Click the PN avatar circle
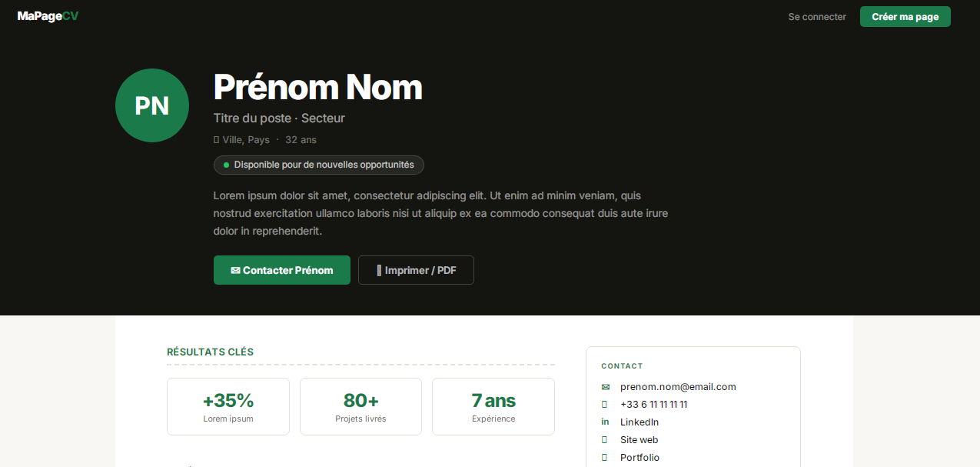 pos(152,105)
